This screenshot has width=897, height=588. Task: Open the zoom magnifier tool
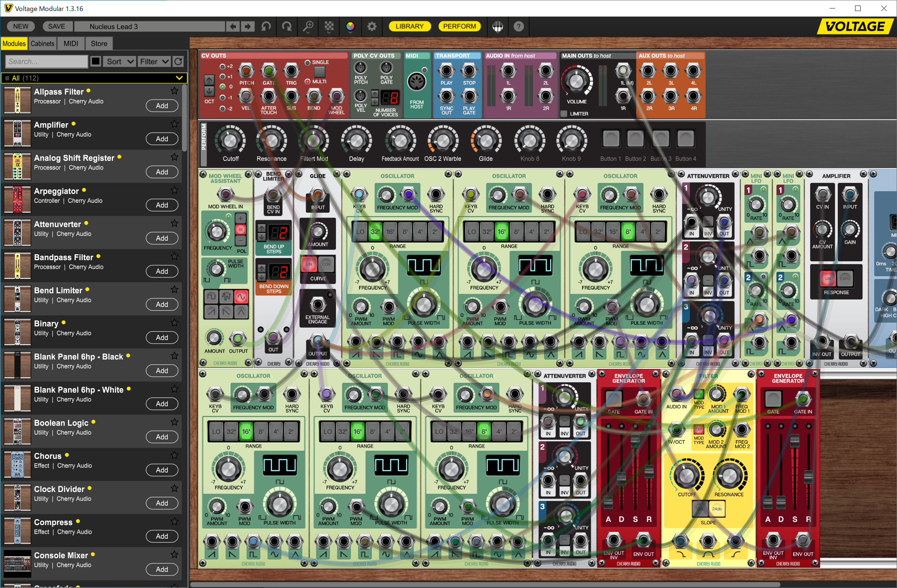click(x=308, y=26)
